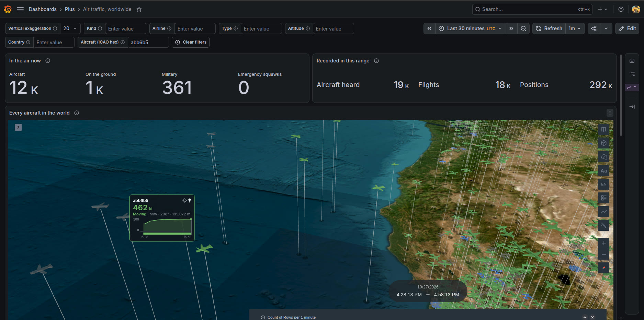Expand the Count of Rows histogram panel
This screenshot has height=320, width=644.
585,317
